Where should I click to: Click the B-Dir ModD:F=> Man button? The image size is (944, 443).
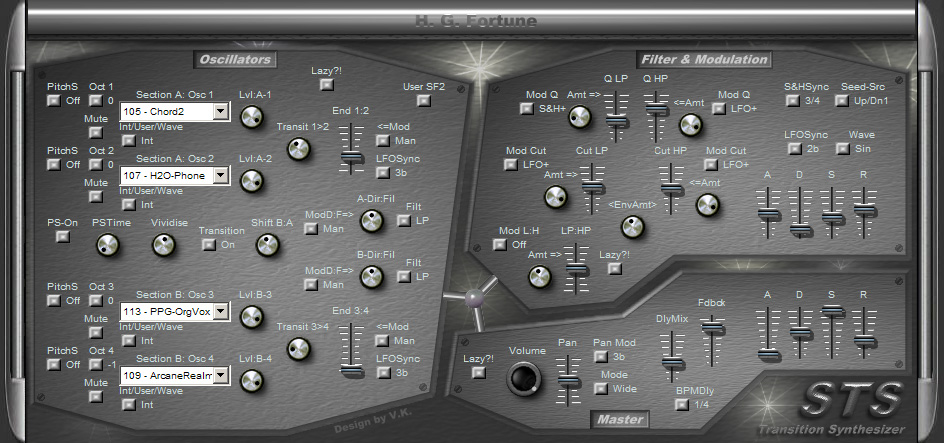click(x=311, y=285)
